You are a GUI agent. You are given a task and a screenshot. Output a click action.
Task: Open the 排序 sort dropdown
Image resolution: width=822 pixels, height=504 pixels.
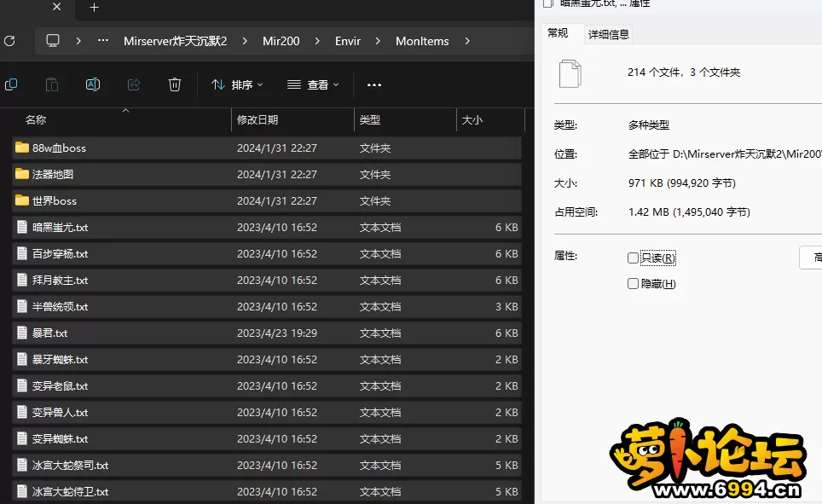pos(237,85)
